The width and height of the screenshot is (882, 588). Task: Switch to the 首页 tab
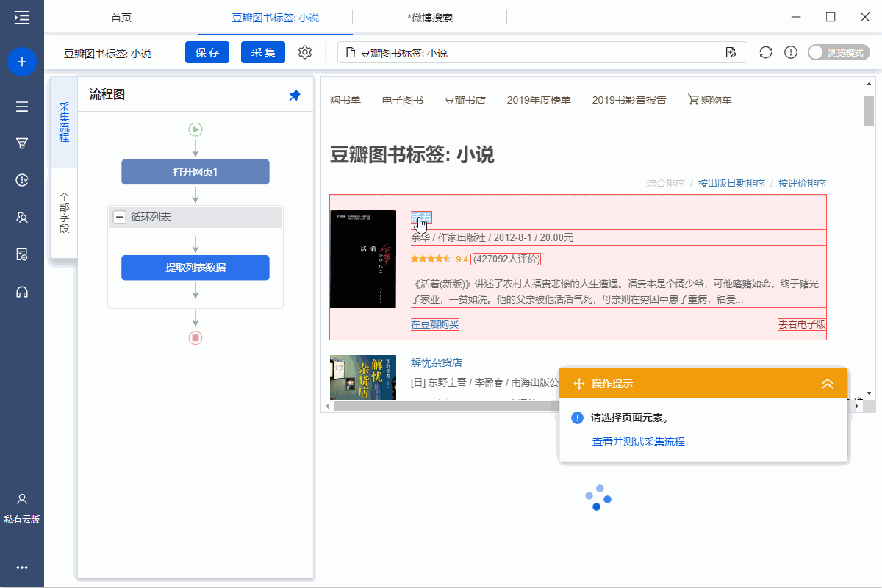tap(121, 18)
